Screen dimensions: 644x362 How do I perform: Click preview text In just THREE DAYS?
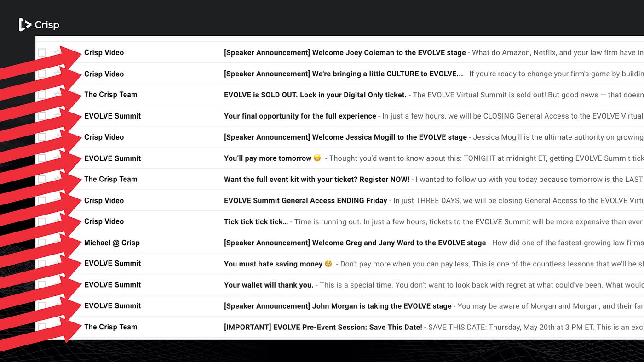[518, 201]
